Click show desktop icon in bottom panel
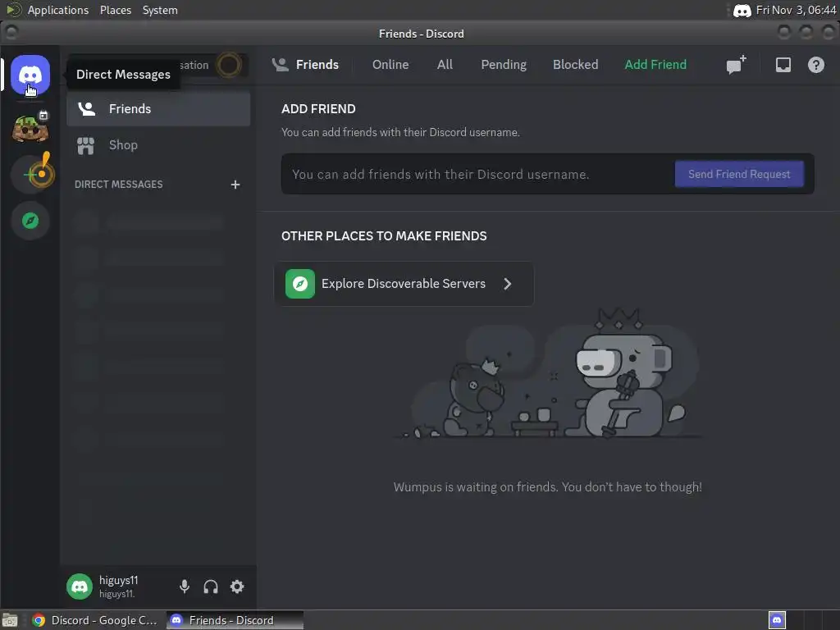 [10, 620]
